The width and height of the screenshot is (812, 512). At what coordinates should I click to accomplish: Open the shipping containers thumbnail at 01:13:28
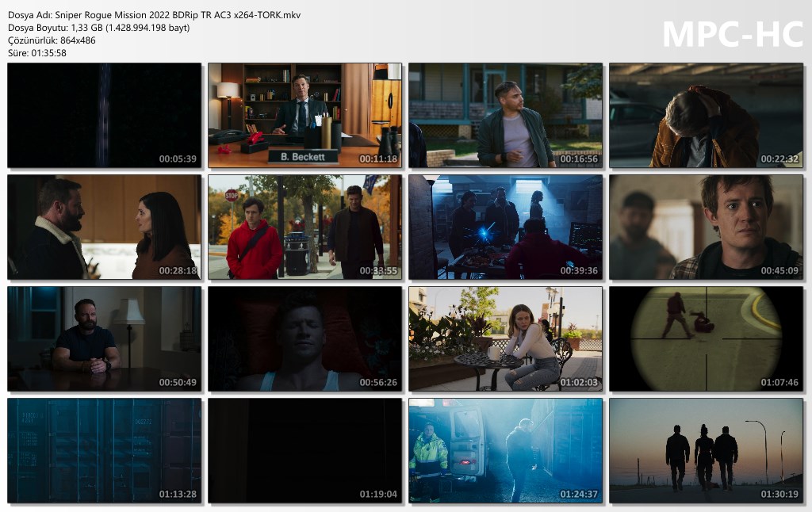pyautogui.click(x=104, y=451)
